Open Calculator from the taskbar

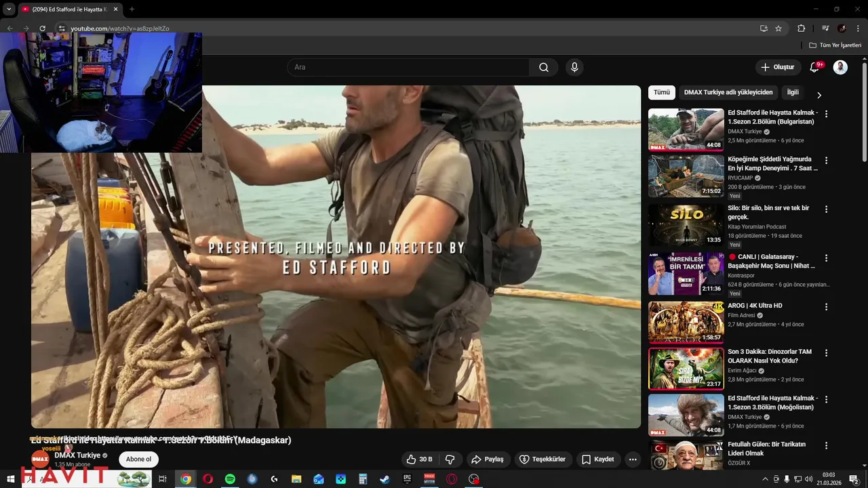[x=363, y=479]
